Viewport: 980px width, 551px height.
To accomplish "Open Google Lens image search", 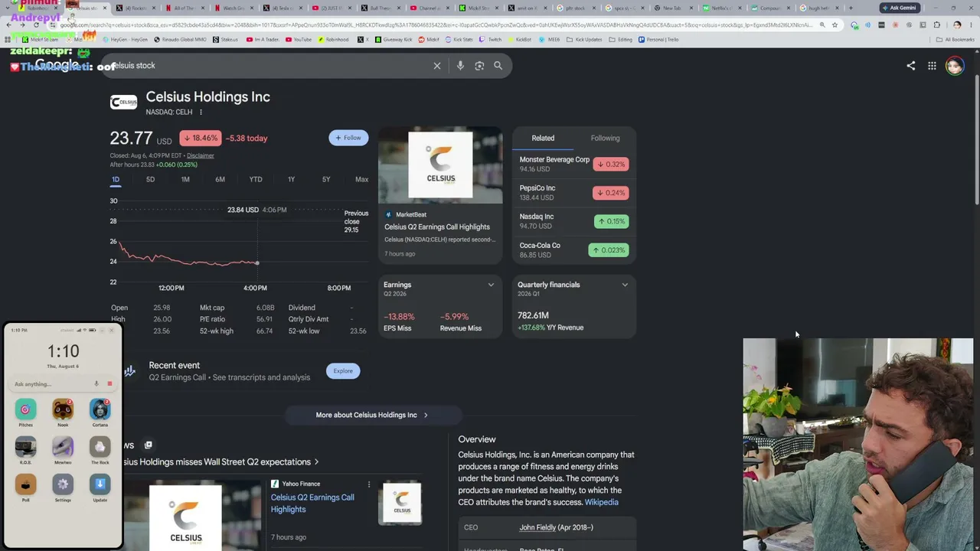I will tap(479, 66).
